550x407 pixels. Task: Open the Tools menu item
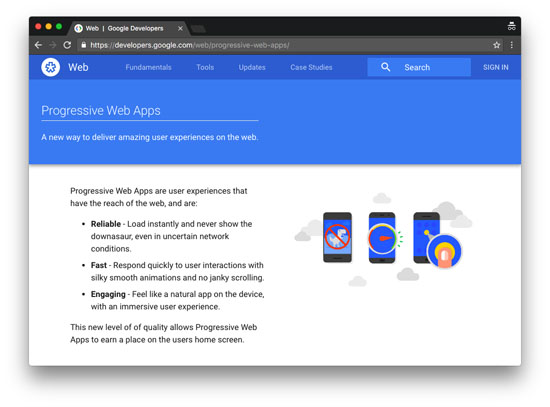click(205, 67)
